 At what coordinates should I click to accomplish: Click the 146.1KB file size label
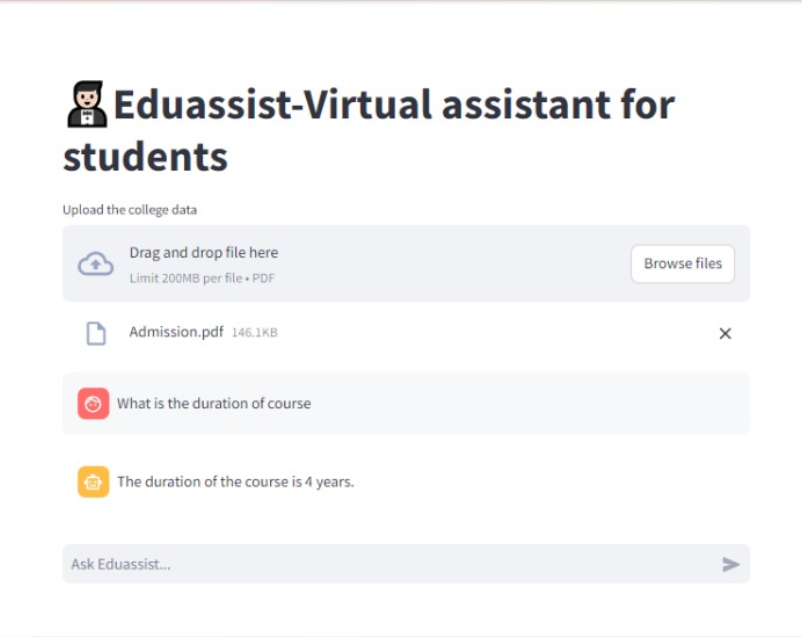coord(254,333)
